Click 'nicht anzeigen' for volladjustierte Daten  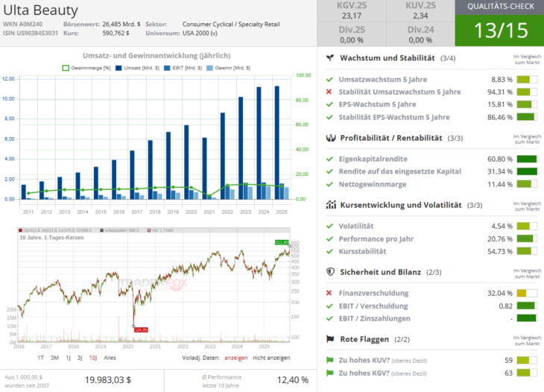coord(273,358)
